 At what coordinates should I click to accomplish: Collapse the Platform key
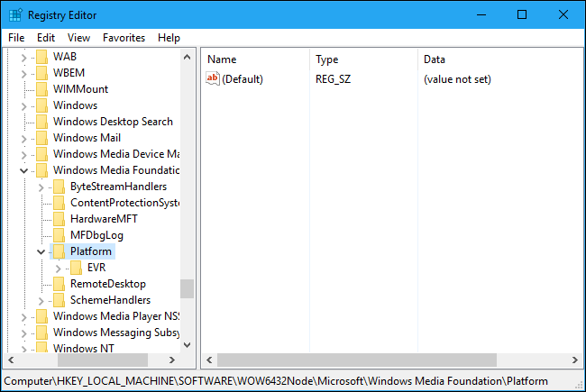(41, 251)
